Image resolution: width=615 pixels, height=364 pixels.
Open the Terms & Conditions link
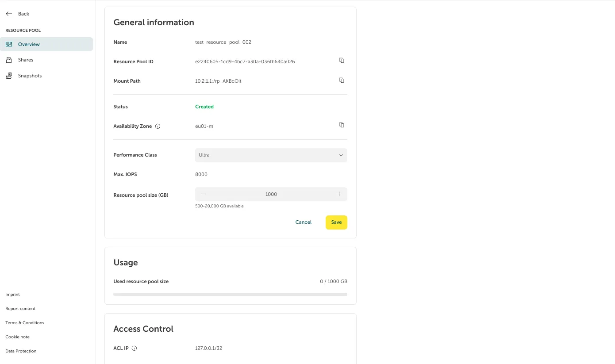pyautogui.click(x=25, y=323)
